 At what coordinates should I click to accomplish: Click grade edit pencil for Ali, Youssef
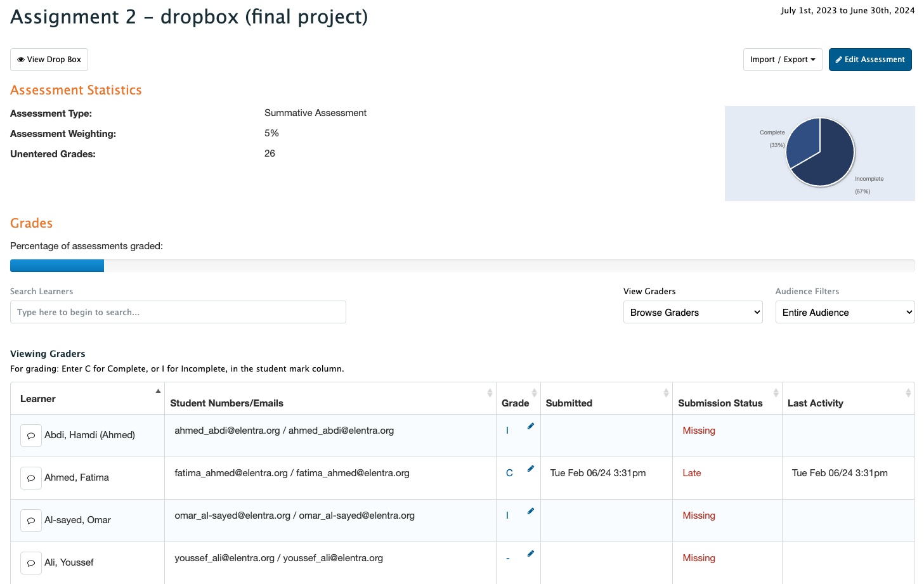click(531, 554)
